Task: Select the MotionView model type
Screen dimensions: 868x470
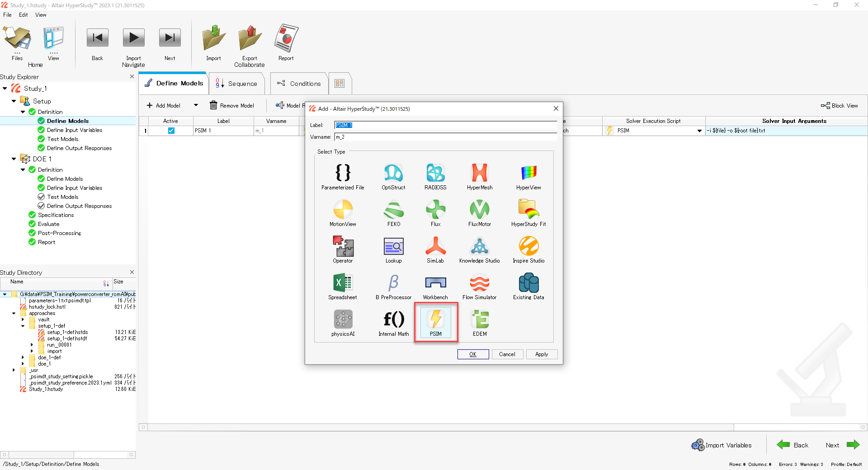Action: [343, 213]
